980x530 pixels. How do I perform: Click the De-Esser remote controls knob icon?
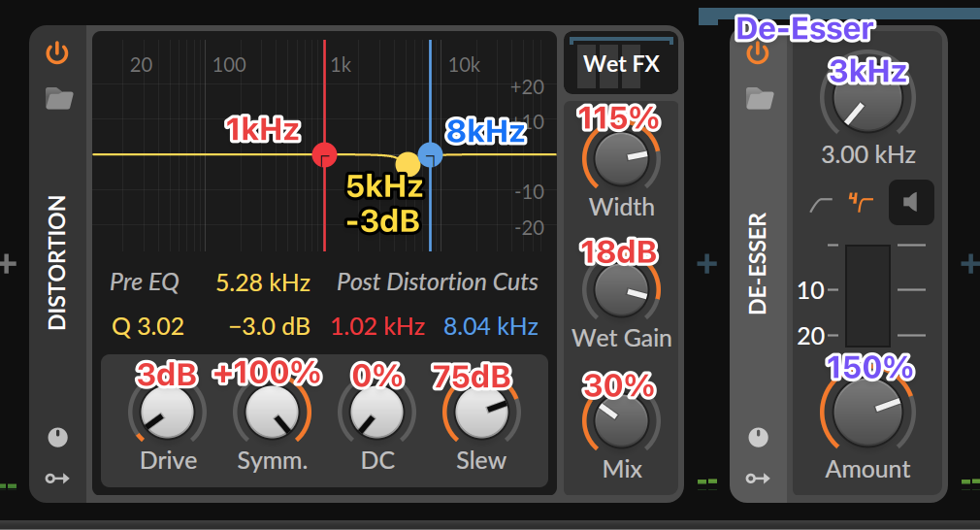(x=758, y=437)
